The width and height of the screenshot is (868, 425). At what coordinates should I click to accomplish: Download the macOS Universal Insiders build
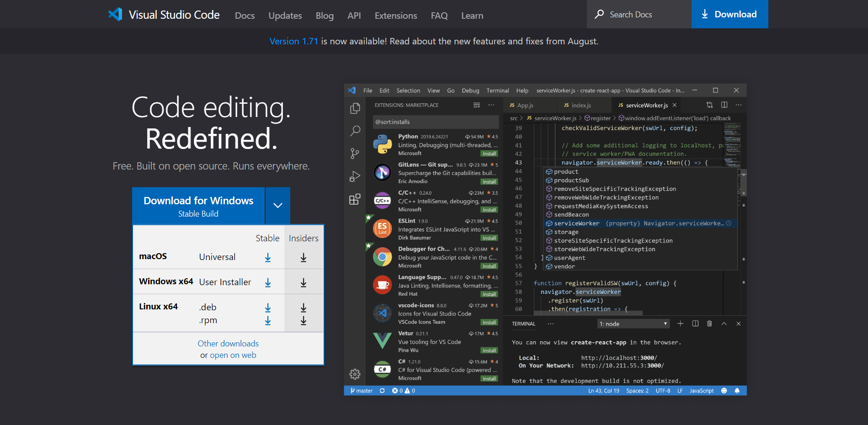(x=304, y=258)
